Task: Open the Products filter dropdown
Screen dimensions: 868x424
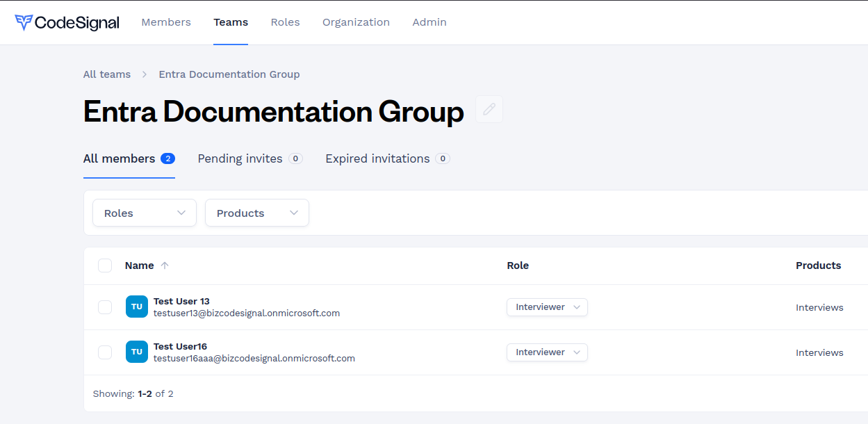Action: (257, 213)
